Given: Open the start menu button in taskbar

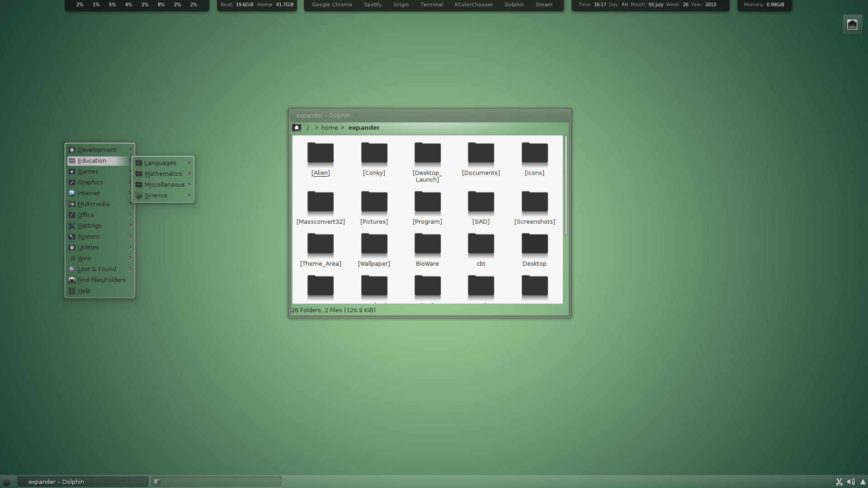Looking at the screenshot, I should tap(6, 482).
